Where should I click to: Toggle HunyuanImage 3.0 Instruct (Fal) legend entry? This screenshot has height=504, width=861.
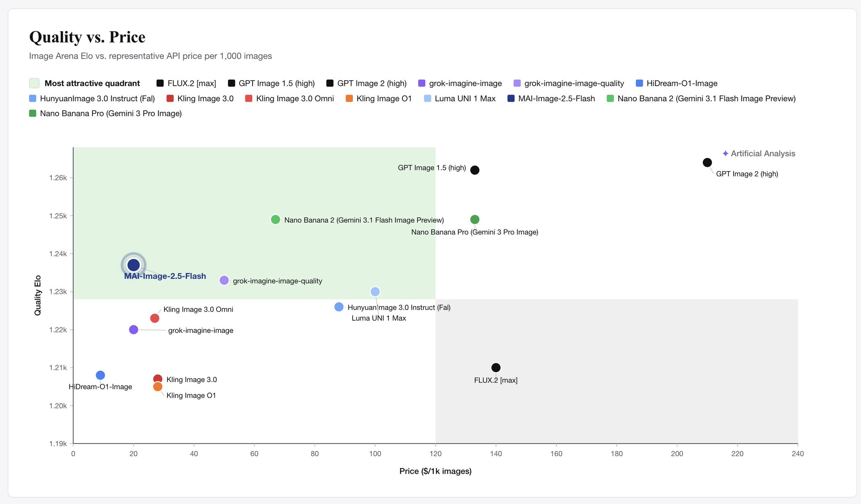pyautogui.click(x=92, y=99)
